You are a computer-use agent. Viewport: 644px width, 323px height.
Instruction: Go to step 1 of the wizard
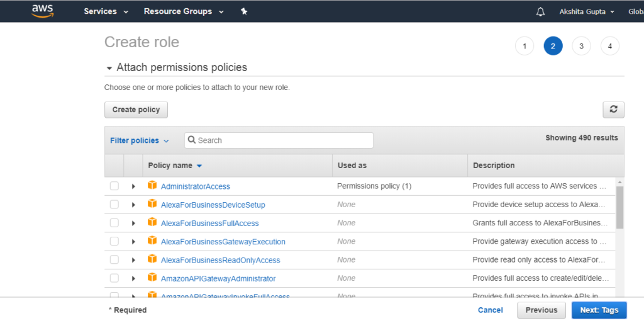(525, 46)
